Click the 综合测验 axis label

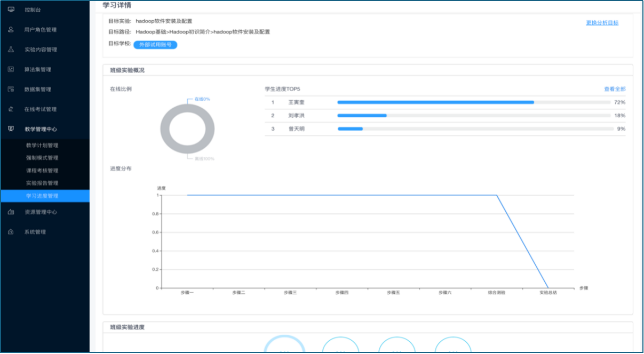point(497,293)
